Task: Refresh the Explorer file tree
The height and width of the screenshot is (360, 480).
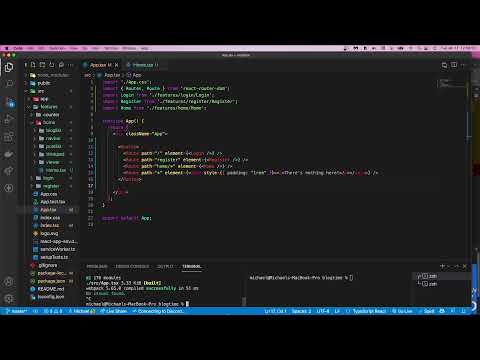Action: [52, 65]
